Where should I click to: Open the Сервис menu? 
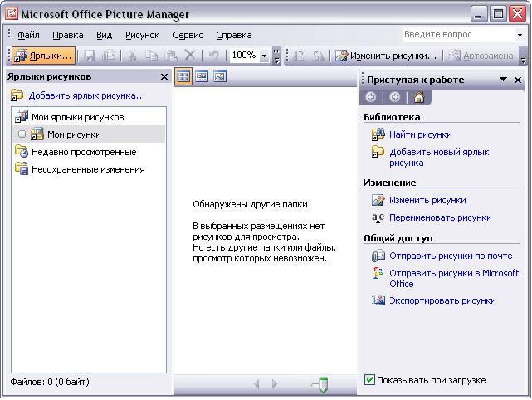click(x=188, y=35)
